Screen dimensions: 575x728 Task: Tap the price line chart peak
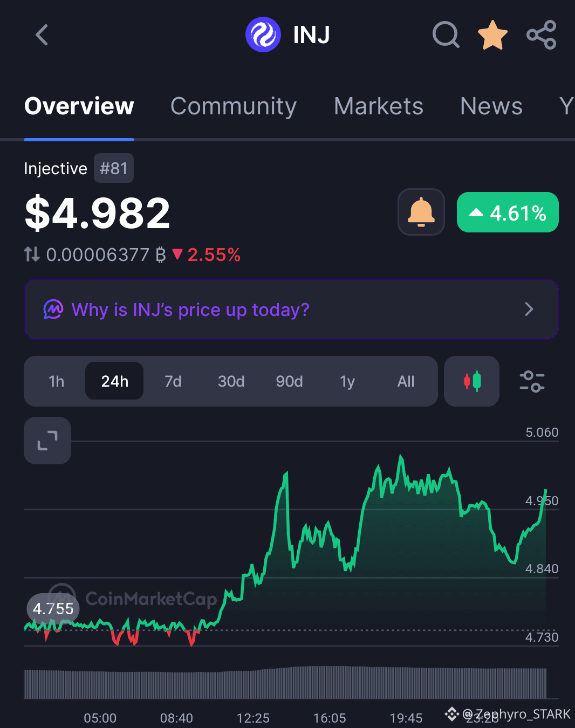pos(401,457)
